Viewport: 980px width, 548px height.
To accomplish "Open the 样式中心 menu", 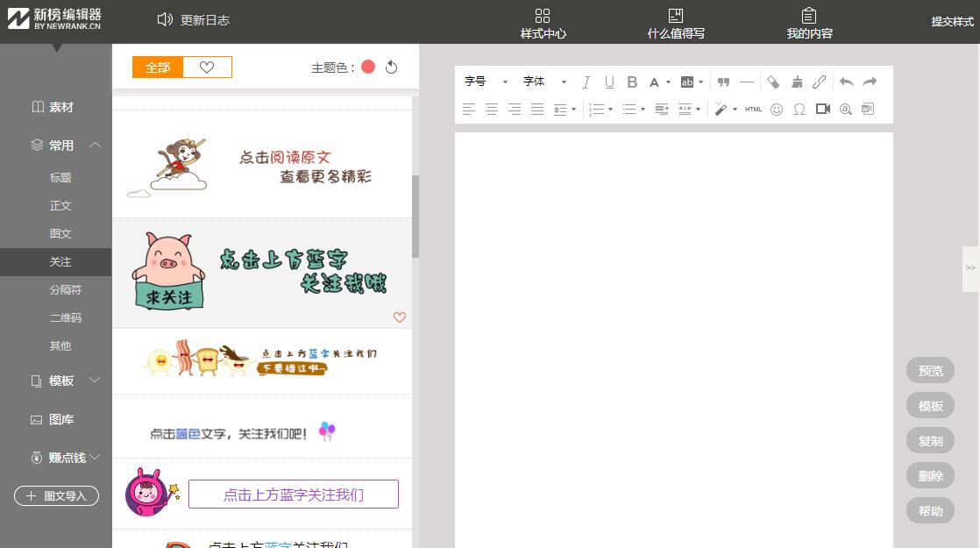I will [x=543, y=22].
